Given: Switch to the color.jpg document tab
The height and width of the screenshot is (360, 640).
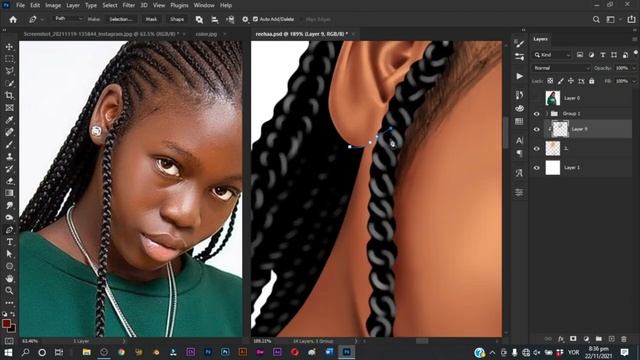Looking at the screenshot, I should tap(207, 34).
